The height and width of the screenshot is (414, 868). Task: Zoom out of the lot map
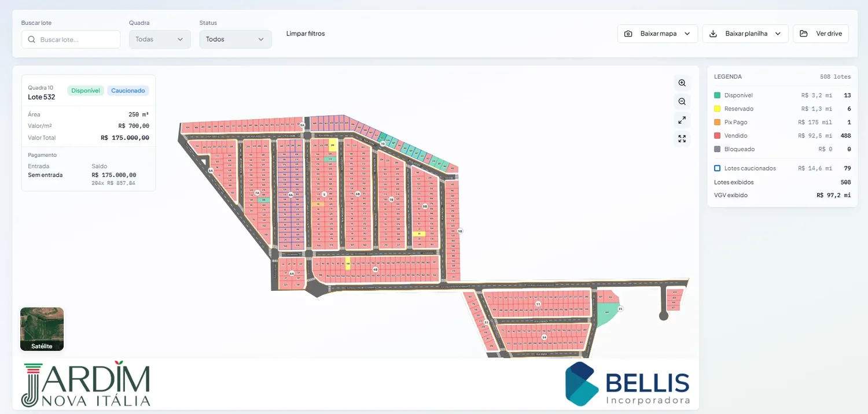682,102
